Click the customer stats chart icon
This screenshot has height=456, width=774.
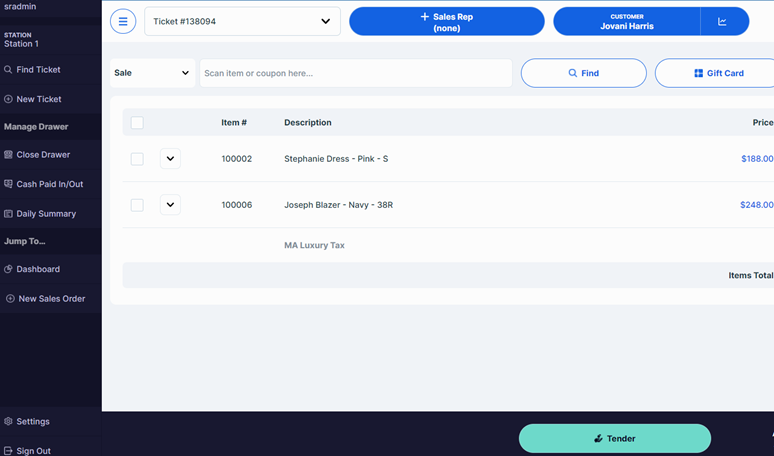[x=722, y=21]
